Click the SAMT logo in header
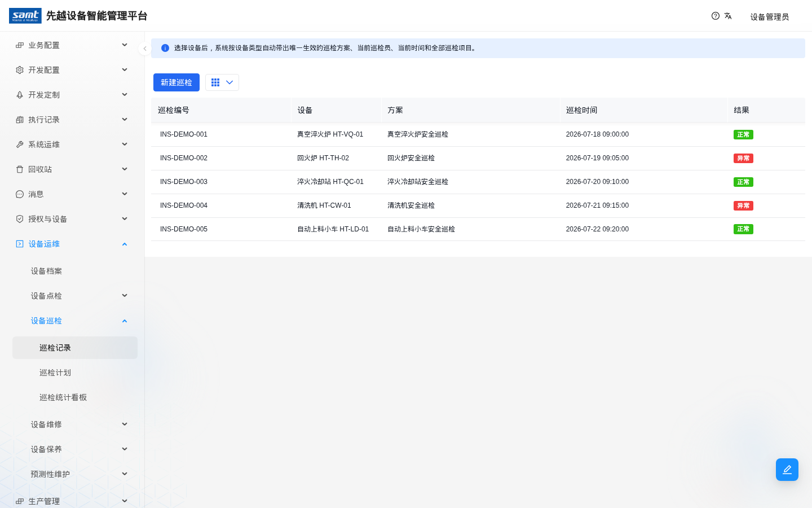The width and height of the screenshot is (812, 508). click(x=25, y=16)
